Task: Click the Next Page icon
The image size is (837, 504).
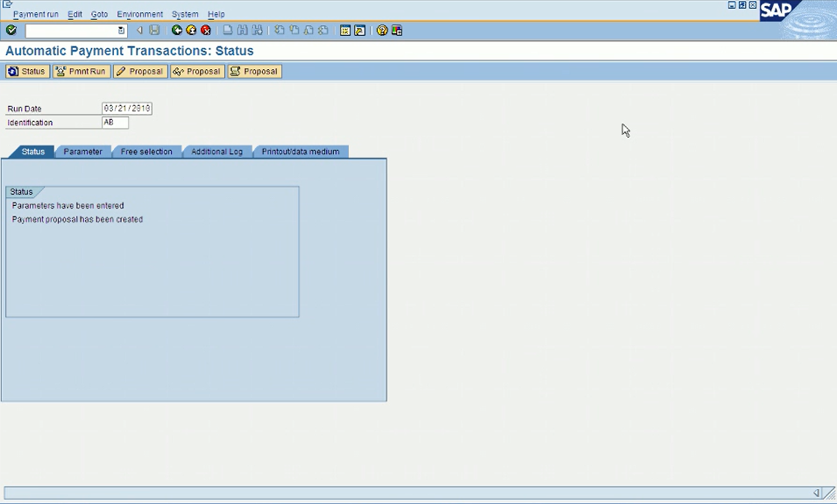Action: tap(309, 31)
